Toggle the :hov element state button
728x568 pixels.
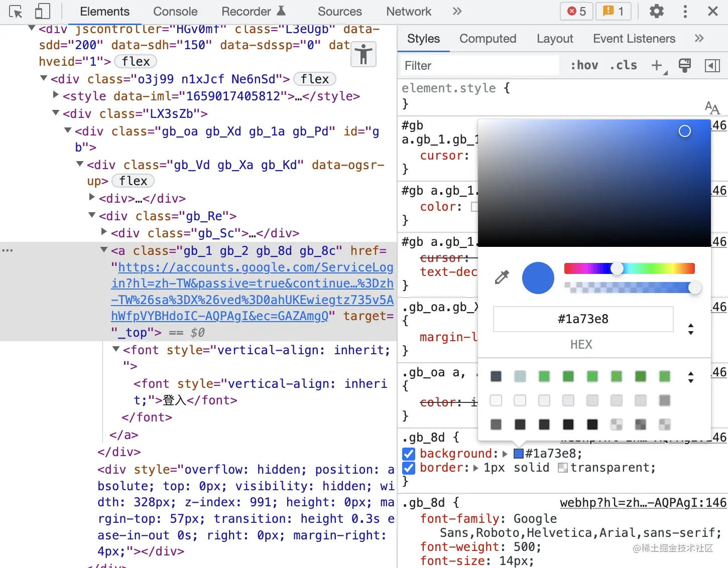coord(584,65)
